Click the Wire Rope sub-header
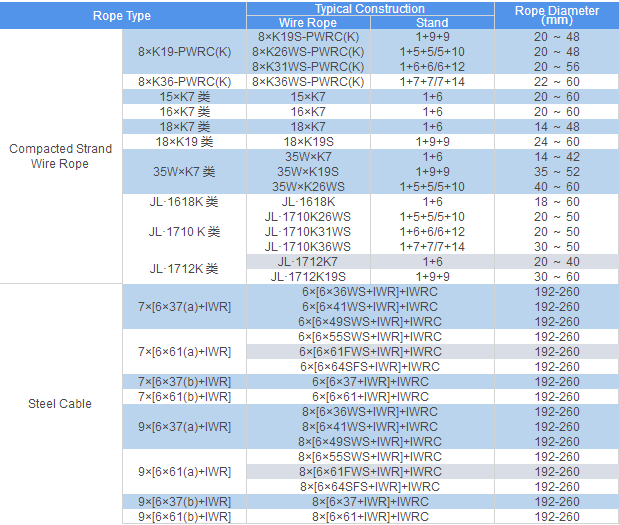 [x=308, y=23]
